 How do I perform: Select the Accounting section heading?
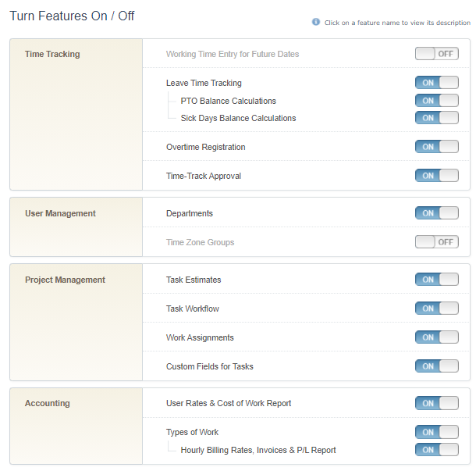click(x=48, y=403)
